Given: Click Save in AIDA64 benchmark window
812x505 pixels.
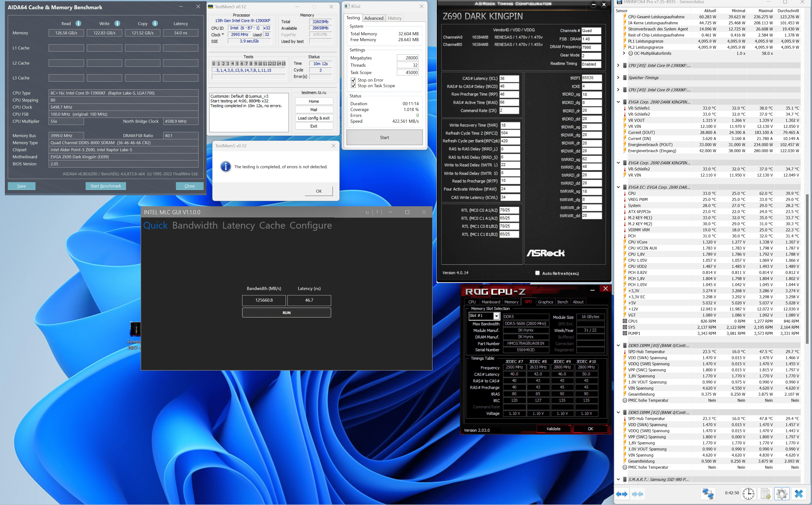Looking at the screenshot, I should (x=21, y=186).
